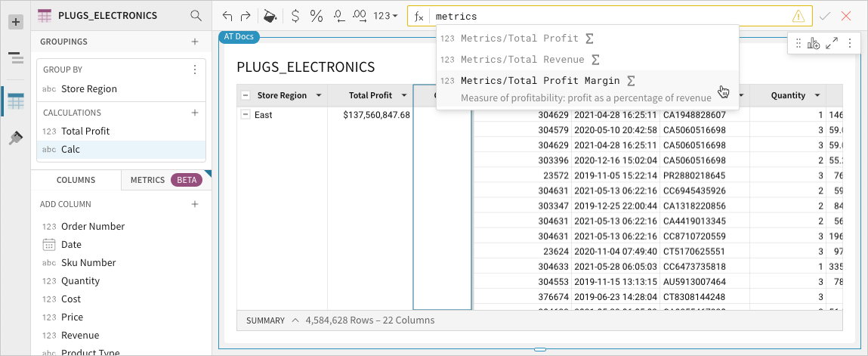Screen dimensions: 868x356
Task: Switch to the Metrics tab
Action: [147, 180]
